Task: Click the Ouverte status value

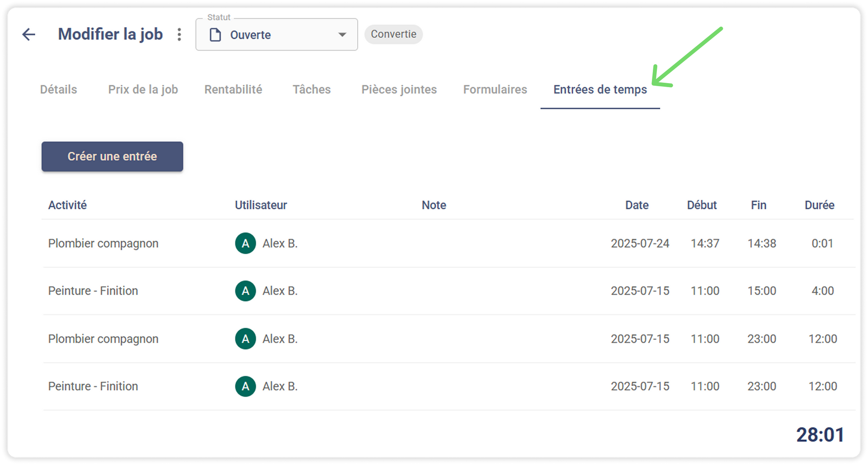Action: (250, 35)
